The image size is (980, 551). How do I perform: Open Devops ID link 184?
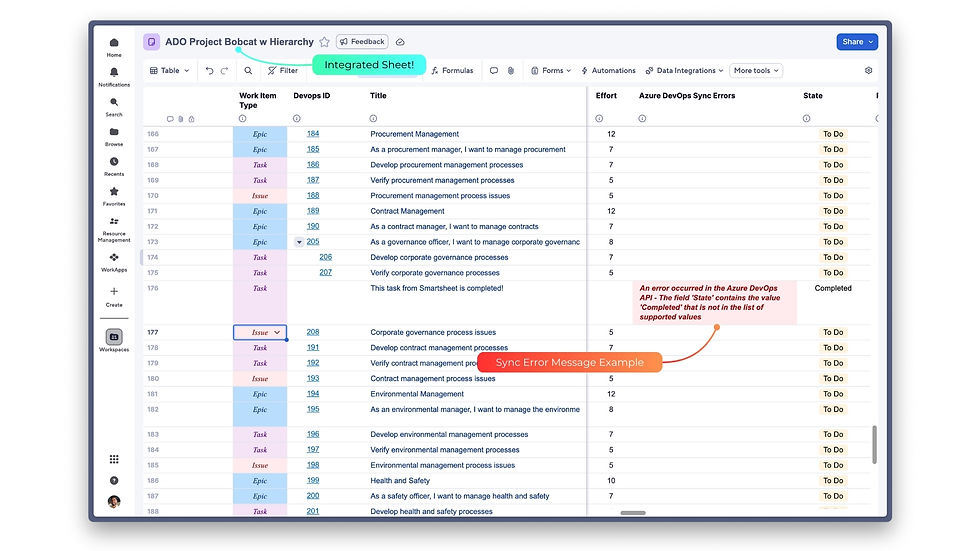(313, 134)
